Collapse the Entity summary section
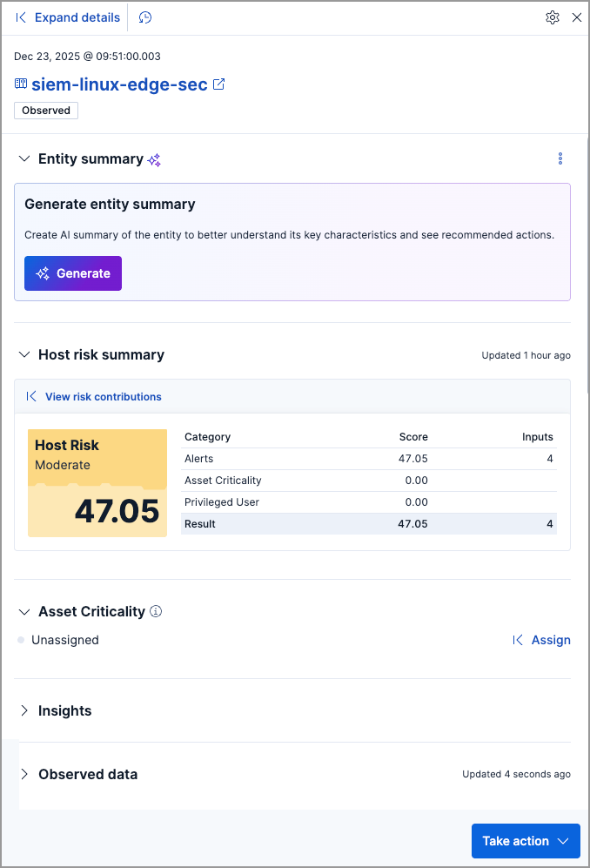The image size is (590, 868). pyautogui.click(x=23, y=159)
